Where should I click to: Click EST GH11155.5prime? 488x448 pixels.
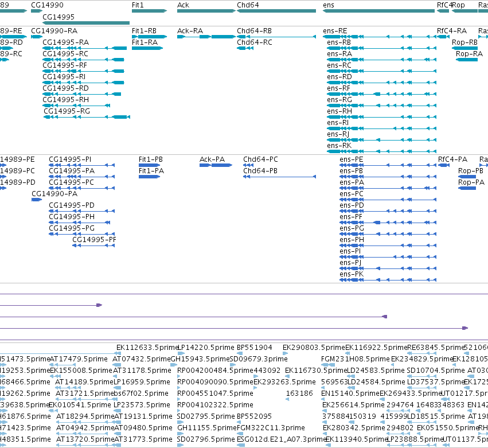tap(207, 428)
